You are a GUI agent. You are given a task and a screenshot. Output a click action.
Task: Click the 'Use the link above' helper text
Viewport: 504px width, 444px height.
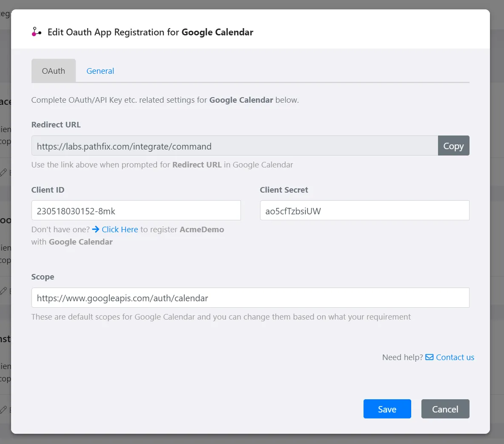pyautogui.click(x=162, y=165)
